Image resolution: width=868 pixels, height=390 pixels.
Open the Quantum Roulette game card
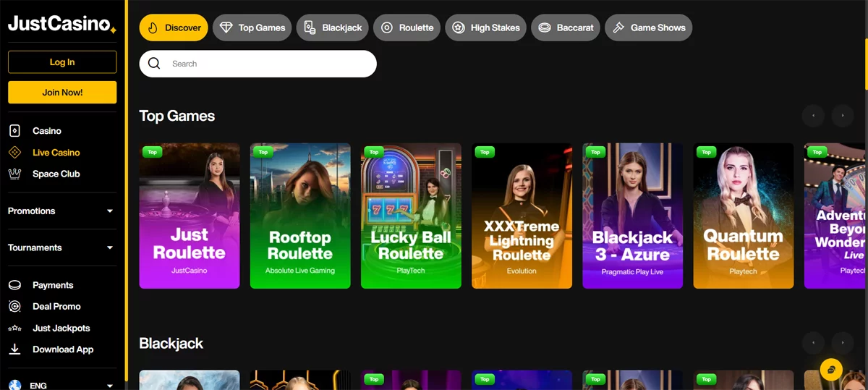(744, 216)
